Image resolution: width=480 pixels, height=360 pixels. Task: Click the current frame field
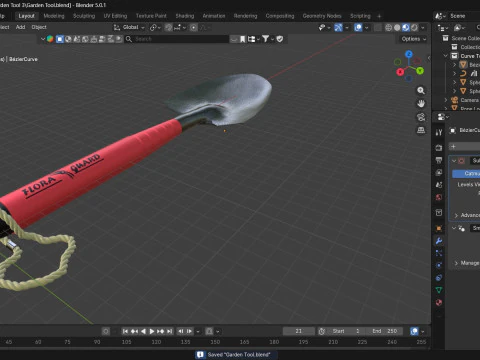tap(299, 331)
